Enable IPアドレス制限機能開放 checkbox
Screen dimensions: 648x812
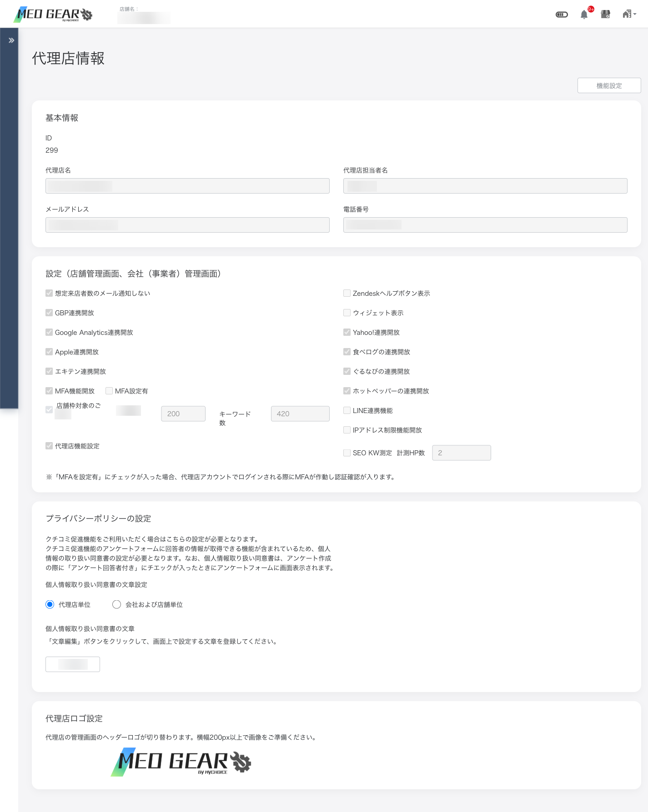point(347,430)
